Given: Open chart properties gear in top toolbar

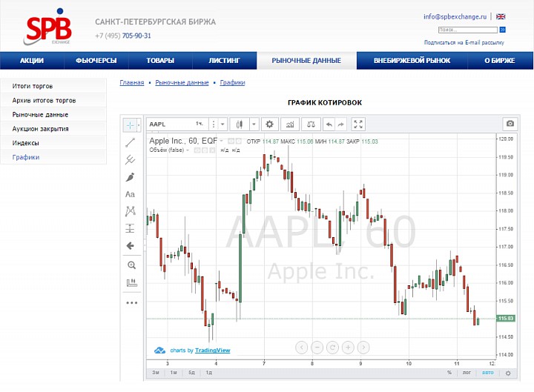Looking at the screenshot, I should coord(269,124).
